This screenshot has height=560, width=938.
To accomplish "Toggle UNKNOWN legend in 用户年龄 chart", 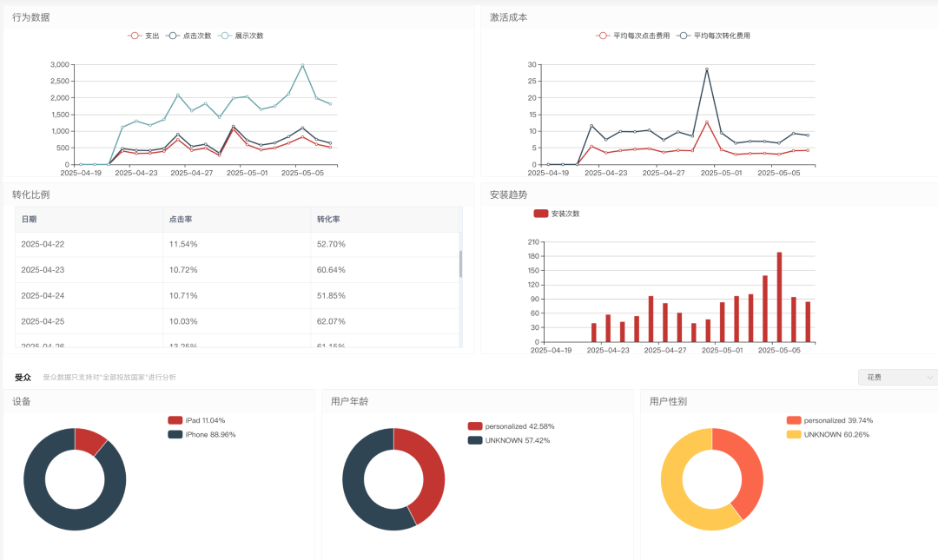I will [x=475, y=440].
